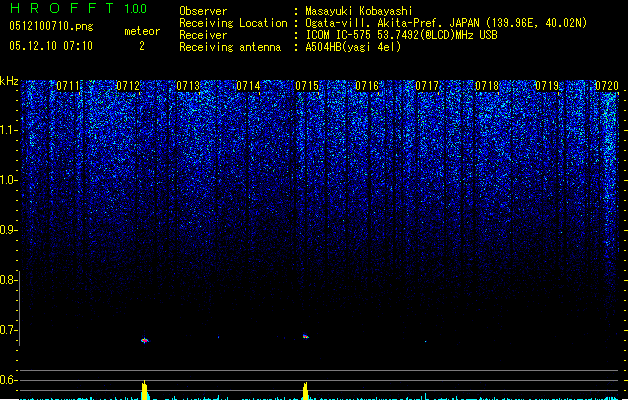Click the small cyan peak below 0717

426,397
